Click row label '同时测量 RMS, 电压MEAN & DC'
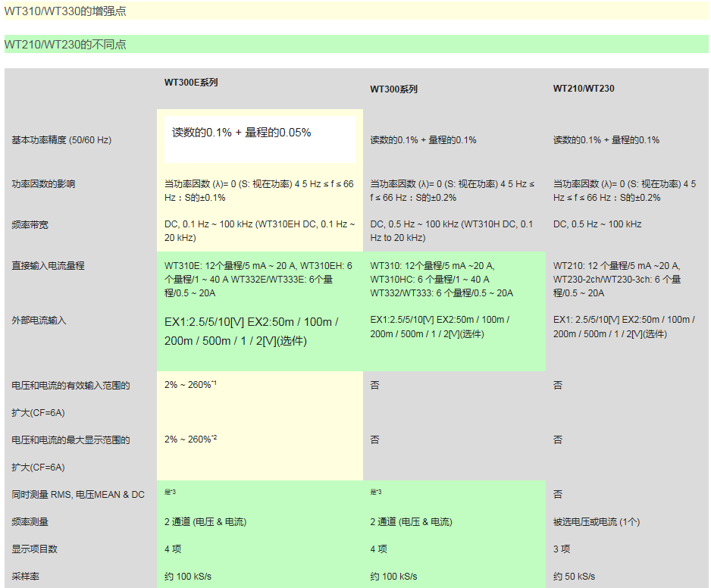Screen dimensions: 711x588 78,495
